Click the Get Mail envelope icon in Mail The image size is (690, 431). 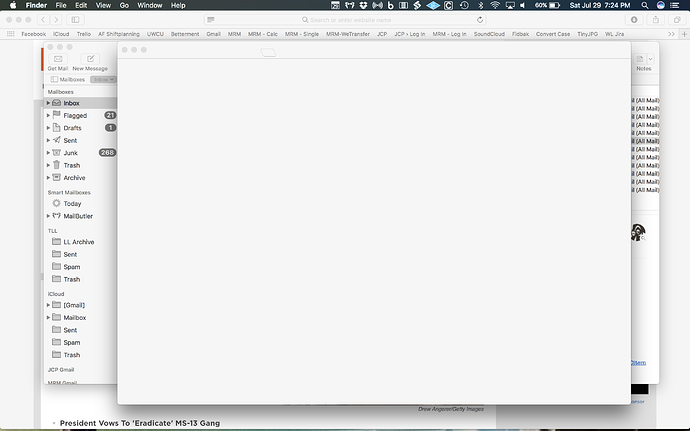[58, 59]
